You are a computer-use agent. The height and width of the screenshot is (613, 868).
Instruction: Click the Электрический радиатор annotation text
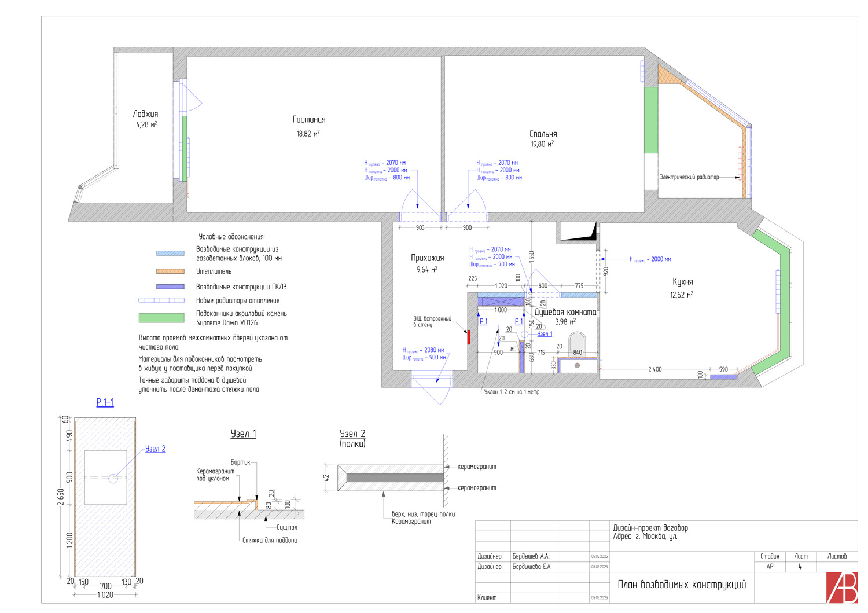coord(689,177)
